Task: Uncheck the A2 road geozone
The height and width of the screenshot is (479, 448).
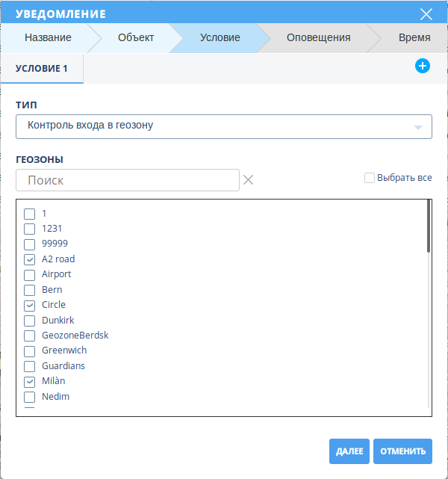Action: click(30, 259)
